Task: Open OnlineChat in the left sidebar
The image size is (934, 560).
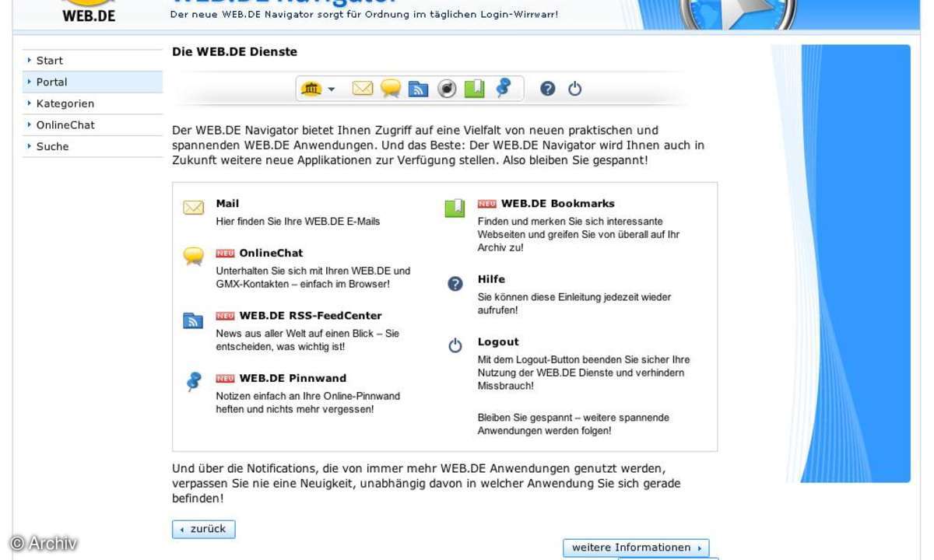Action: 93,124
